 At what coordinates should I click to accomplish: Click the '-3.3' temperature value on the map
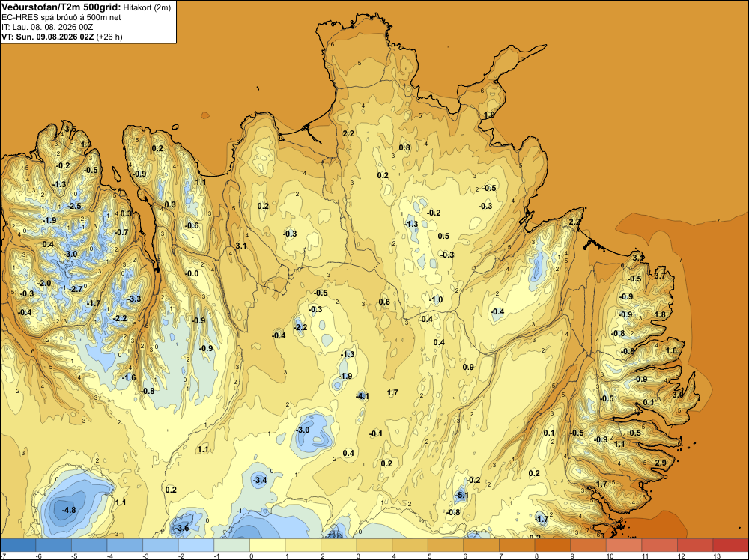click(134, 299)
